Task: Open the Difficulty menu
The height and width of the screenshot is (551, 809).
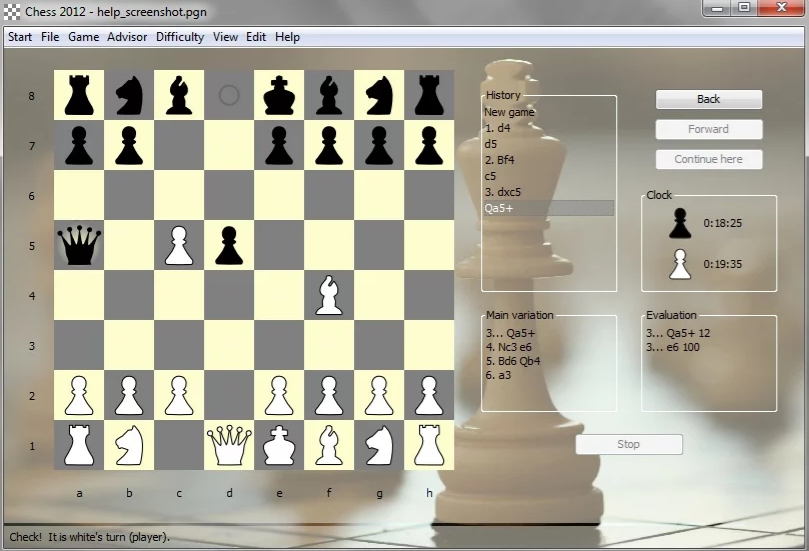Action: click(x=180, y=37)
